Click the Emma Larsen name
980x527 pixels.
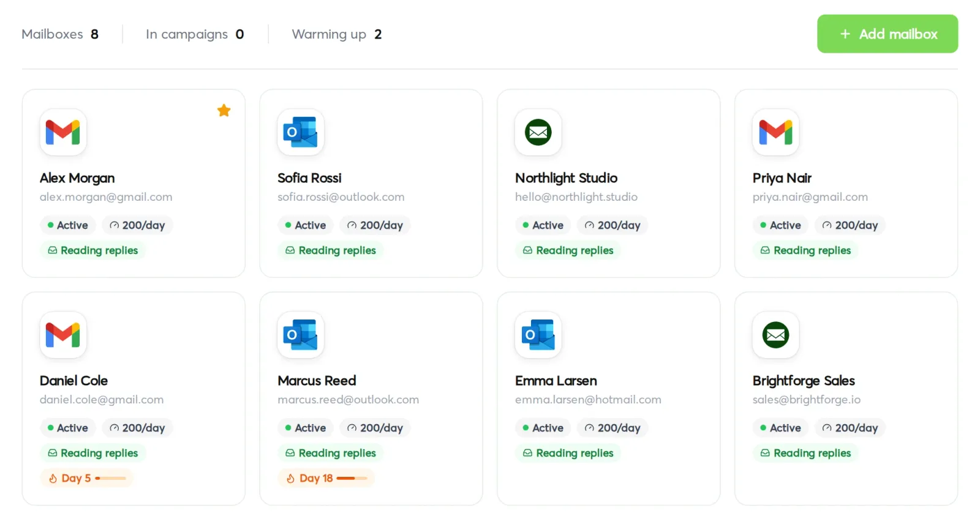coord(556,381)
